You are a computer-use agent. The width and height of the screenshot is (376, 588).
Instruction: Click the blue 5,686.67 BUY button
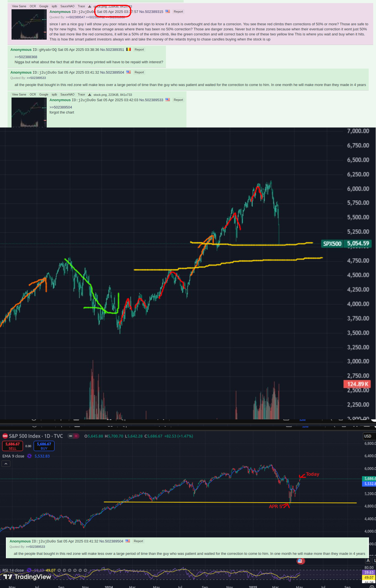[x=44, y=446]
